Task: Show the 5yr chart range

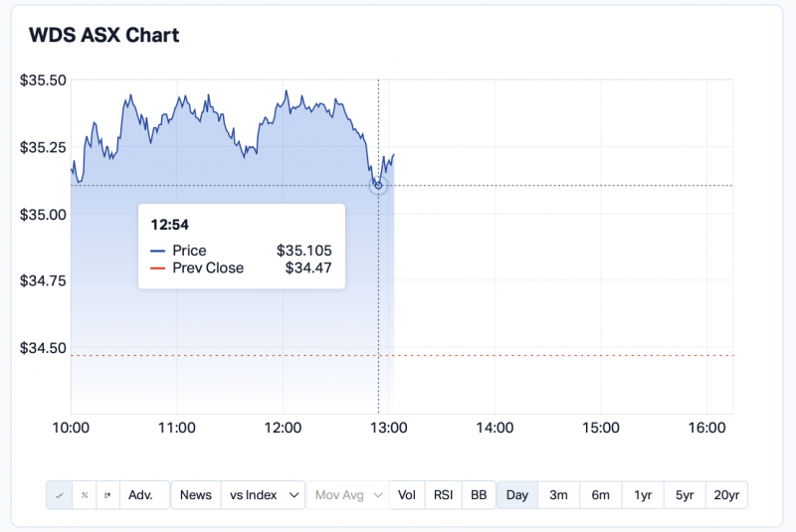Action: 685,495
